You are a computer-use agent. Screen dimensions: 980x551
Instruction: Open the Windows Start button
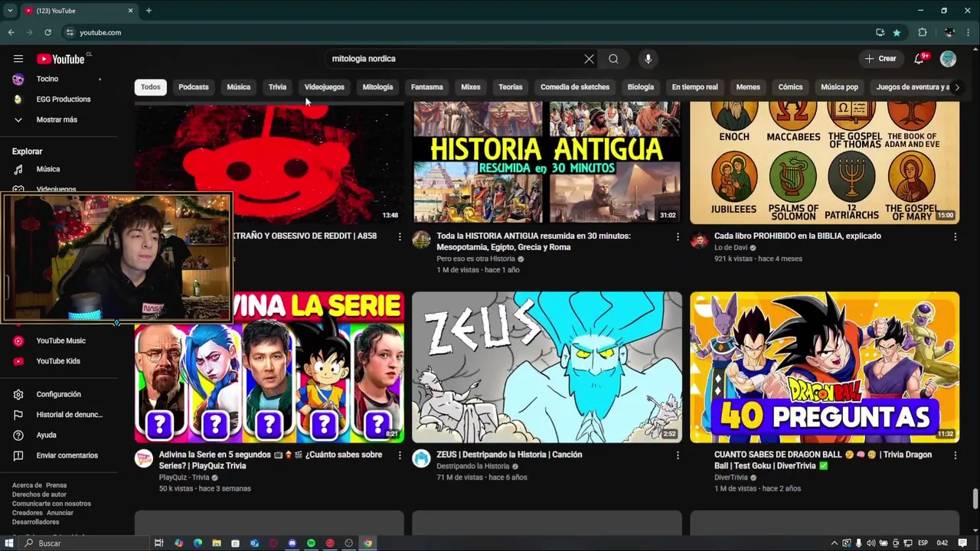[x=9, y=543]
